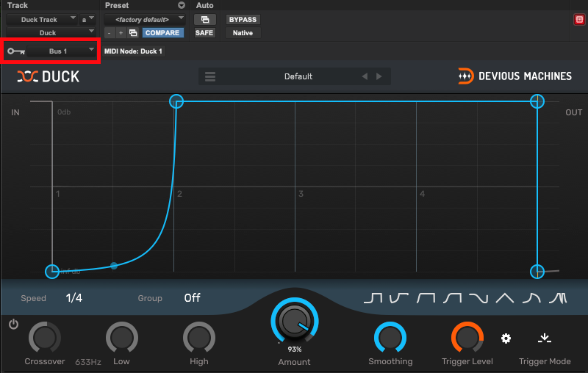
Task: Enable automation SAFE mode
Action: [204, 33]
